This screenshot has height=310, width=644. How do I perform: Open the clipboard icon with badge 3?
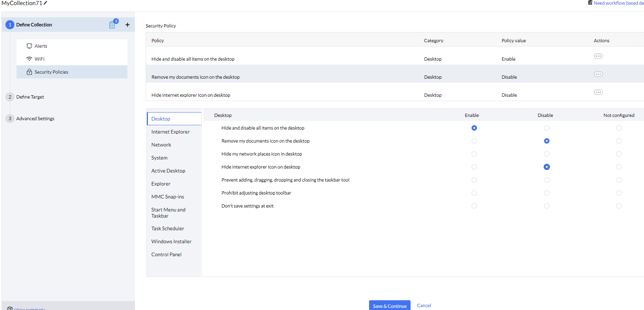[x=112, y=25]
